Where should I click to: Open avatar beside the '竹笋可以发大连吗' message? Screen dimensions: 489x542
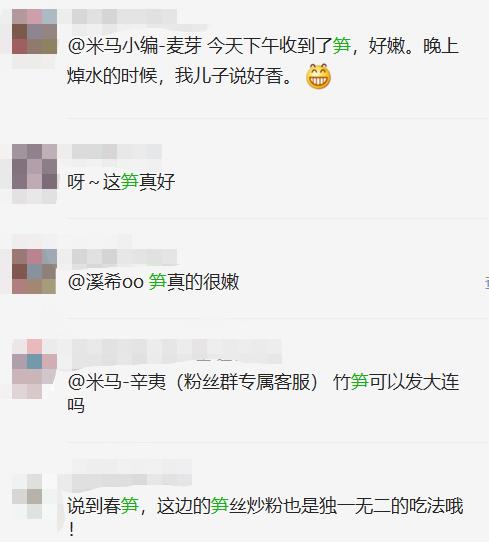coord(34,369)
